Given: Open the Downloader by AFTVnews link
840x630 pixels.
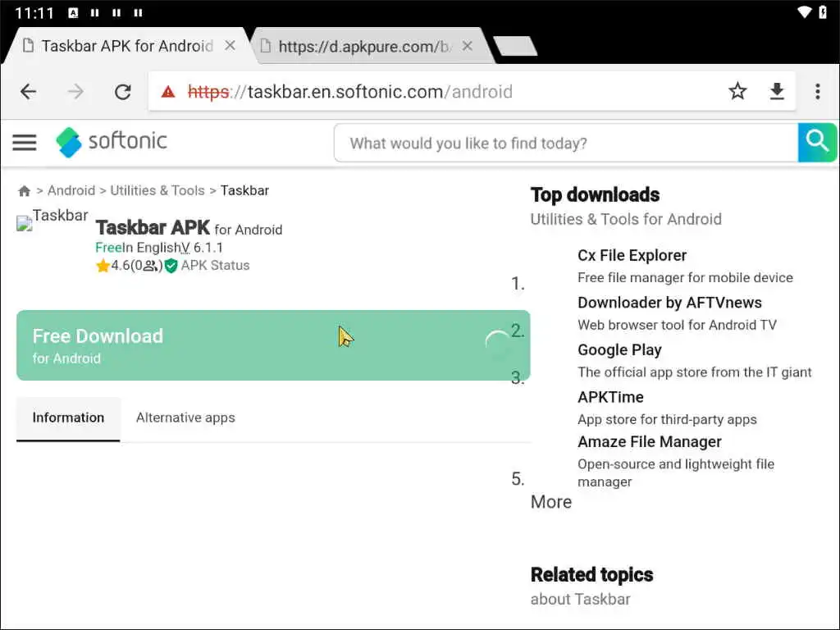Looking at the screenshot, I should pyautogui.click(x=669, y=303).
